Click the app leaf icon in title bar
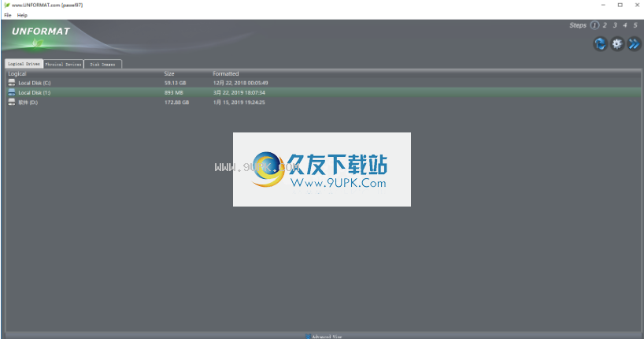 6,5
